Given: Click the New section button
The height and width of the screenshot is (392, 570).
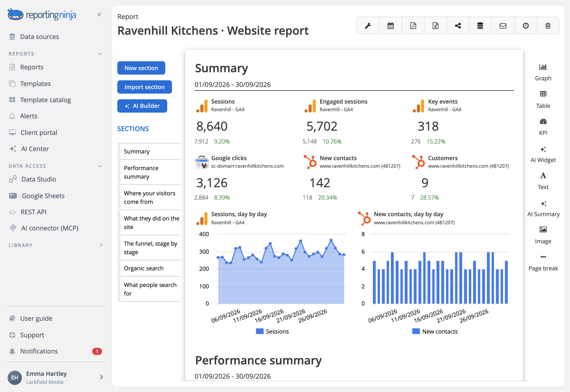Looking at the screenshot, I should (x=141, y=68).
